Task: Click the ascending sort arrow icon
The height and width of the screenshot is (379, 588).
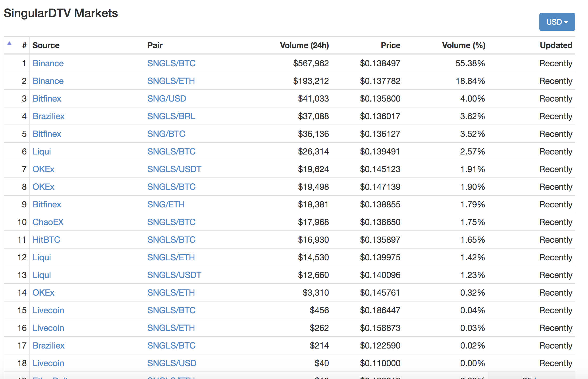Action: tap(9, 43)
